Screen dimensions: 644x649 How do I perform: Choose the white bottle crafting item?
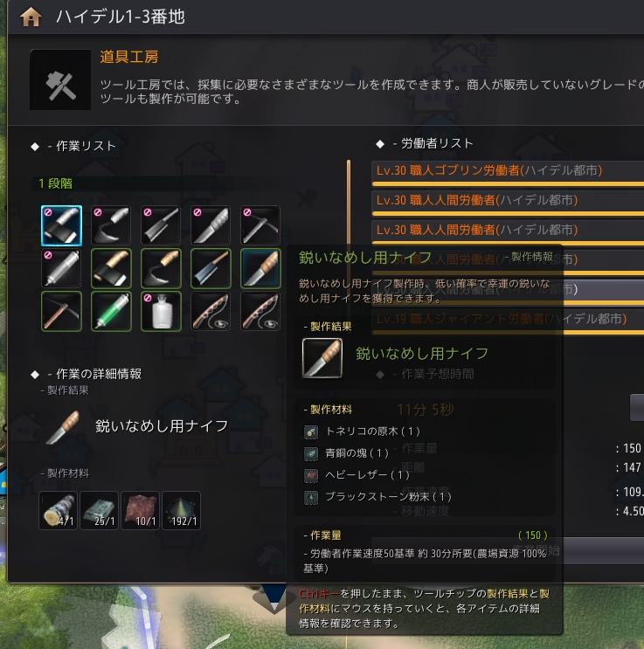[161, 311]
